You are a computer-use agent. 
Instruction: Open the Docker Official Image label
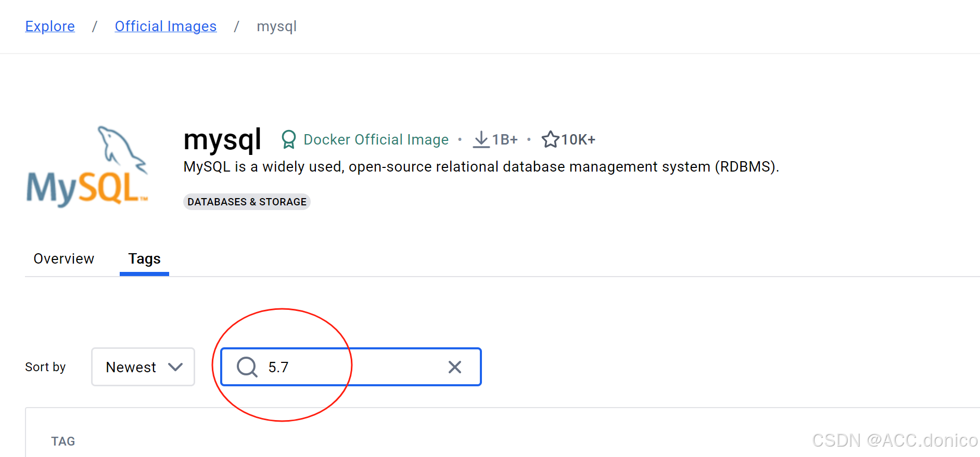(376, 139)
